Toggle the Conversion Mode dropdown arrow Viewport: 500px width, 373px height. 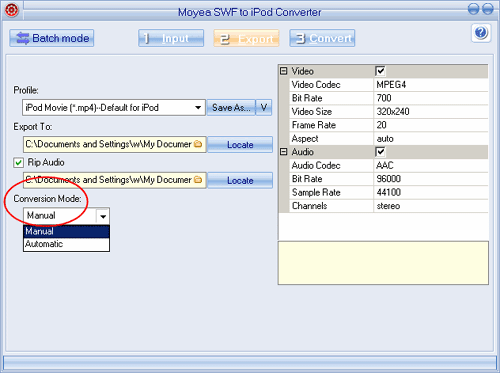(x=103, y=216)
